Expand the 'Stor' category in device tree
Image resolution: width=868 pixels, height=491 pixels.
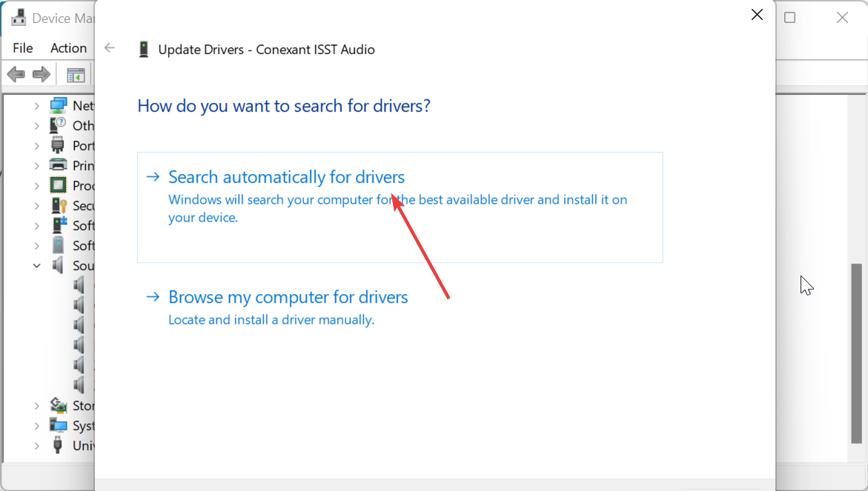pos(36,405)
